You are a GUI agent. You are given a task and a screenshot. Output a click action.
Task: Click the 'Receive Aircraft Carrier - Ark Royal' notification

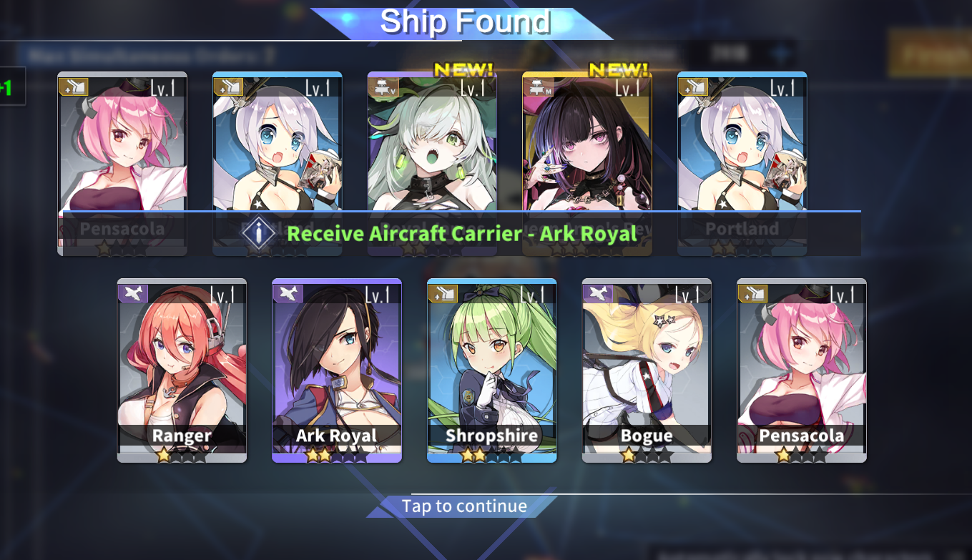pos(462,233)
